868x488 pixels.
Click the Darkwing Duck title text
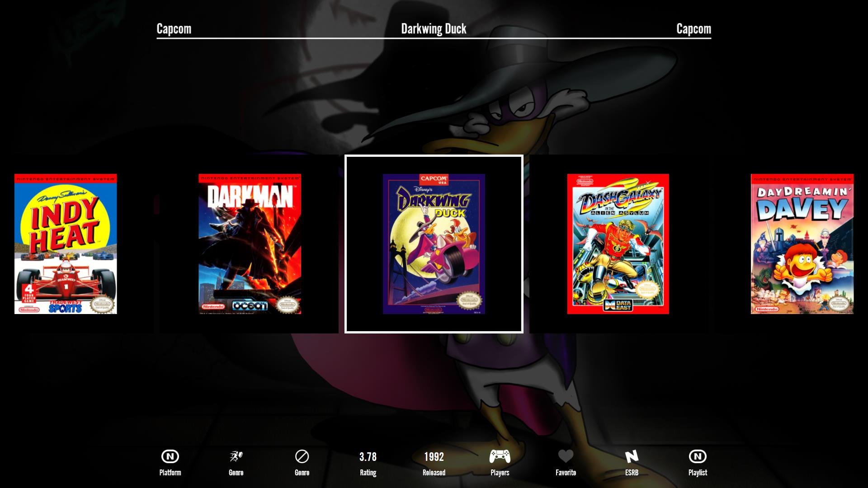tap(434, 29)
